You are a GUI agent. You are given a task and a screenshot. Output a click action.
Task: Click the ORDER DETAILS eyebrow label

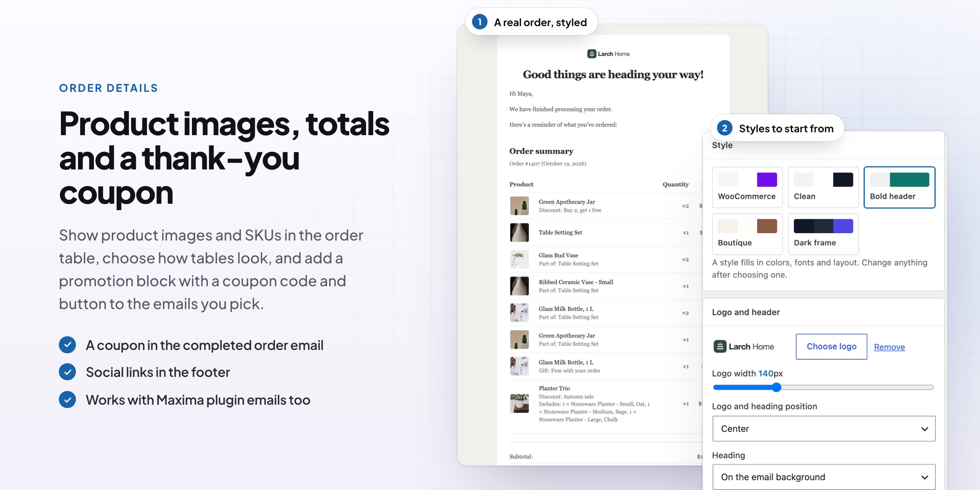[x=108, y=88]
